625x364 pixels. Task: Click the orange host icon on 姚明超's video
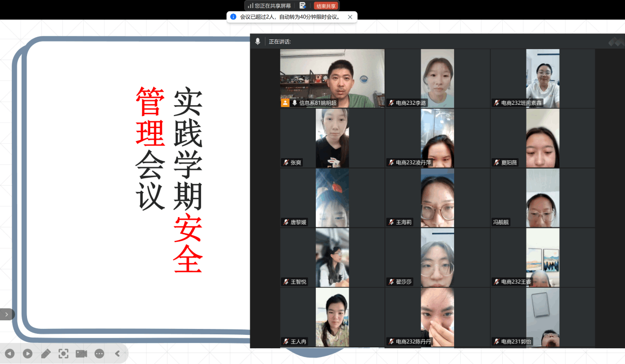pos(285,103)
